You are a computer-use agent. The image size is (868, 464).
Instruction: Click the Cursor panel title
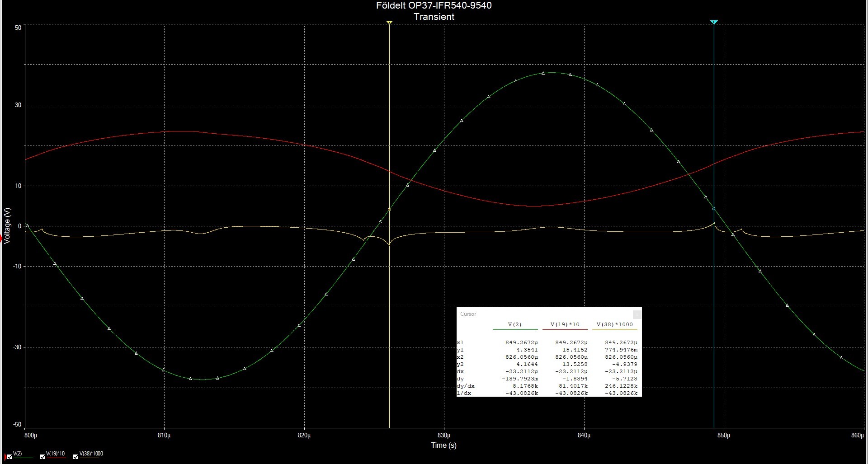point(468,314)
